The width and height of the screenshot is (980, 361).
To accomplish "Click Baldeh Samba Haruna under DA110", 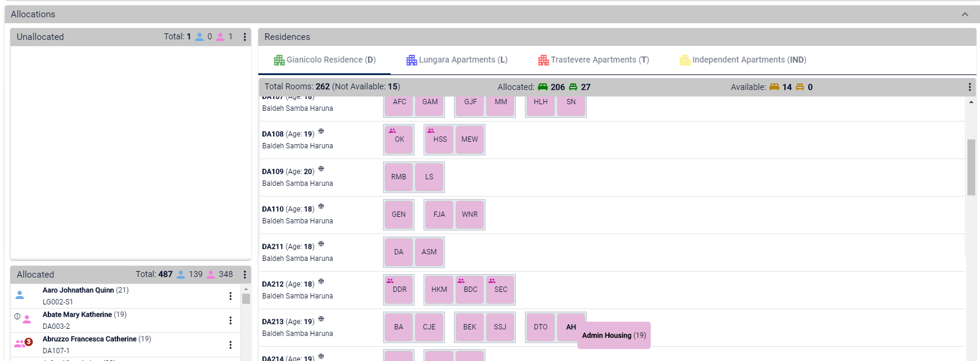I will tap(298, 221).
